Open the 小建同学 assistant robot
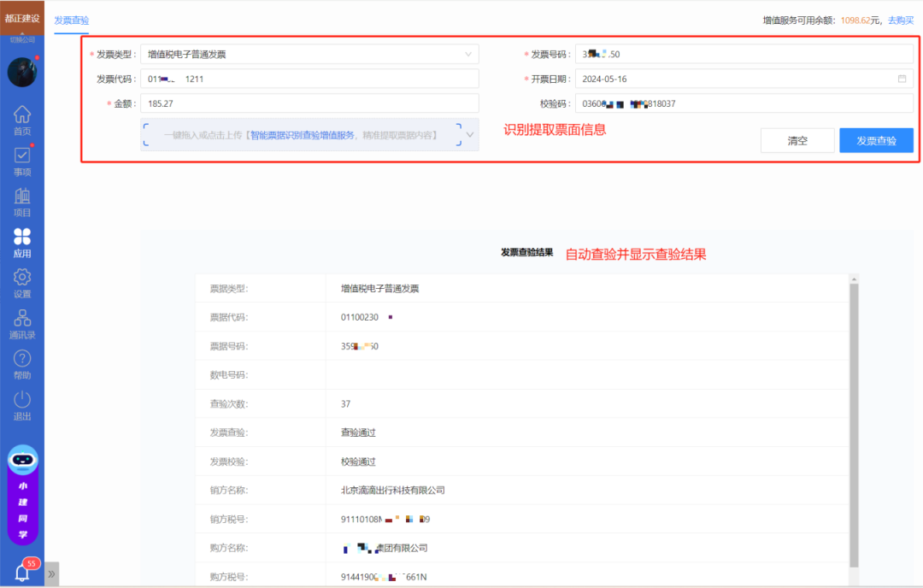Screen dimensions: 923x588 pyautogui.click(x=23, y=494)
